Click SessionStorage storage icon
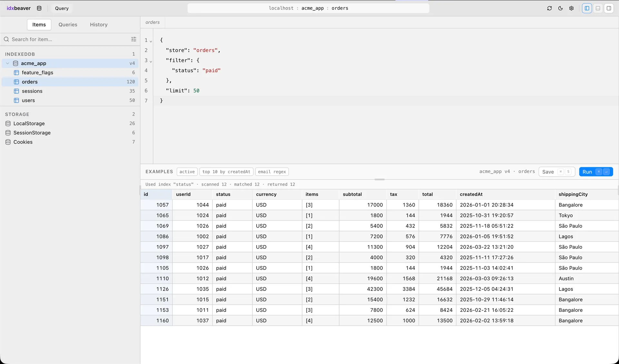619x364 pixels. point(8,133)
